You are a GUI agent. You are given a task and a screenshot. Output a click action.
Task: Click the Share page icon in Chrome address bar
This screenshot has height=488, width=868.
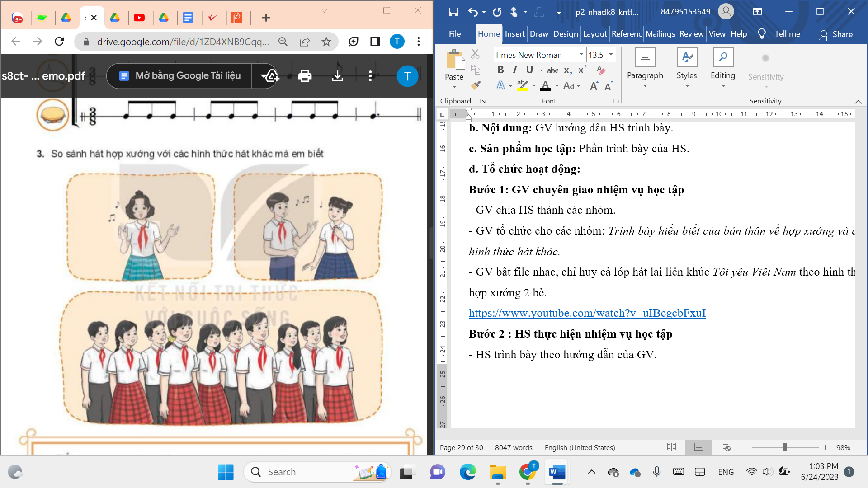[x=305, y=42]
